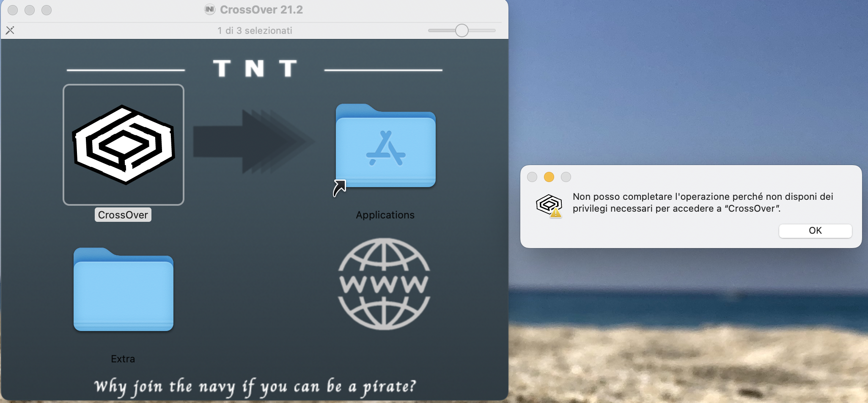Click OK in the permissions alert
This screenshot has height=403, width=868.
815,231
